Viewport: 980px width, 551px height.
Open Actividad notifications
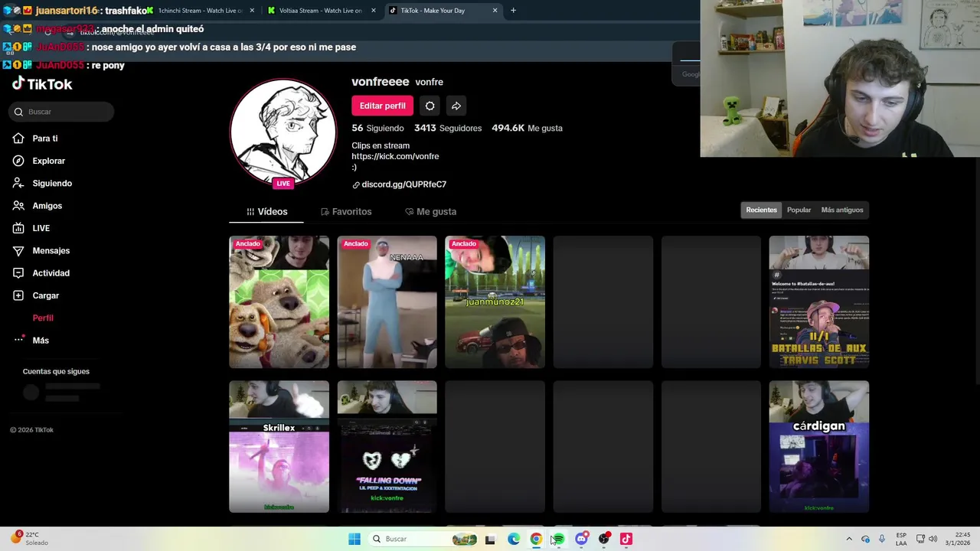(x=51, y=273)
